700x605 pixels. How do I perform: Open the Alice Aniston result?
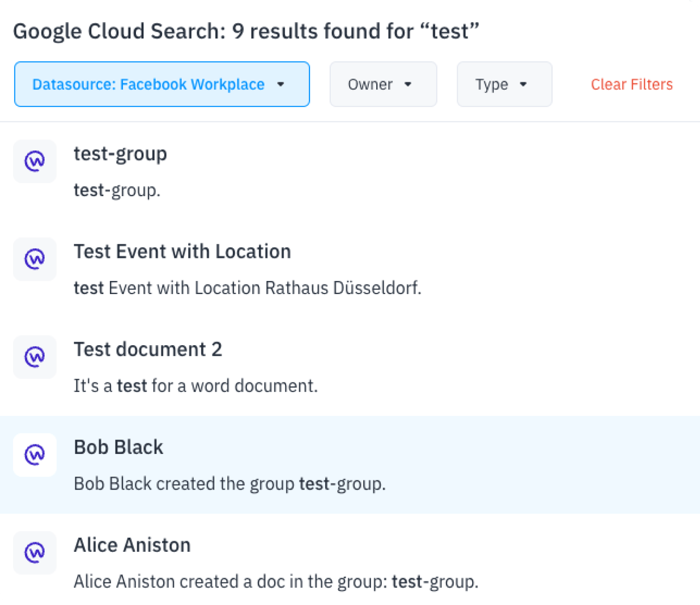click(132, 545)
